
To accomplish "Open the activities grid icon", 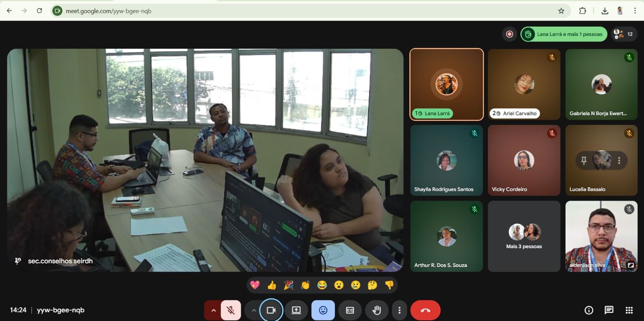I will [629, 310].
